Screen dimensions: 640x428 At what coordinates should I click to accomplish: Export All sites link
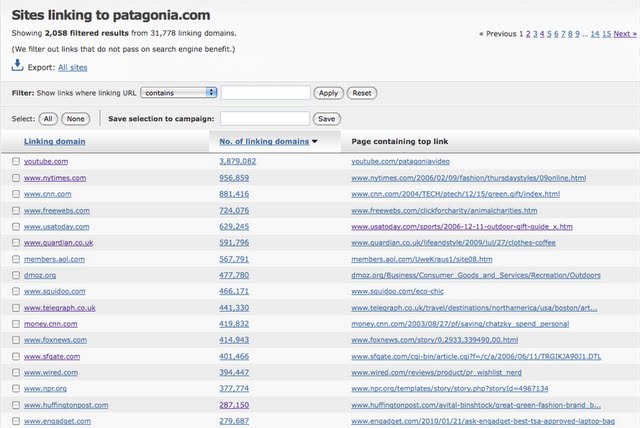click(x=73, y=67)
